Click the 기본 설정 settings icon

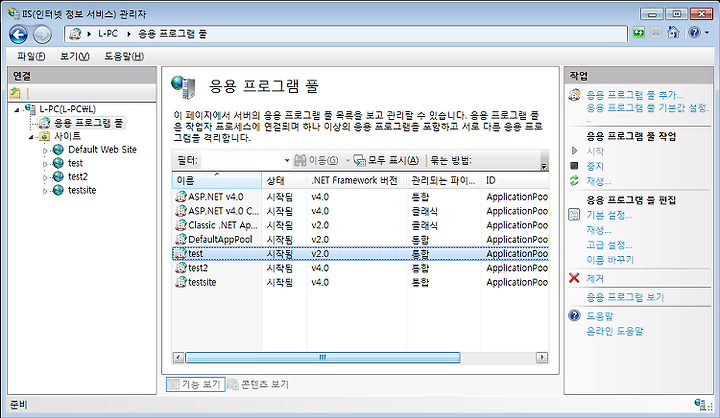[x=574, y=215]
